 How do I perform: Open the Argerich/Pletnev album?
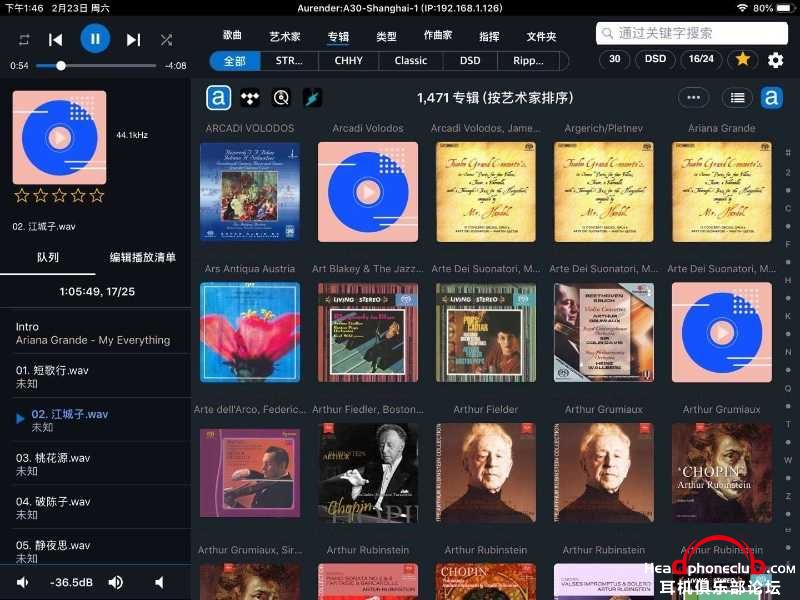[604, 192]
